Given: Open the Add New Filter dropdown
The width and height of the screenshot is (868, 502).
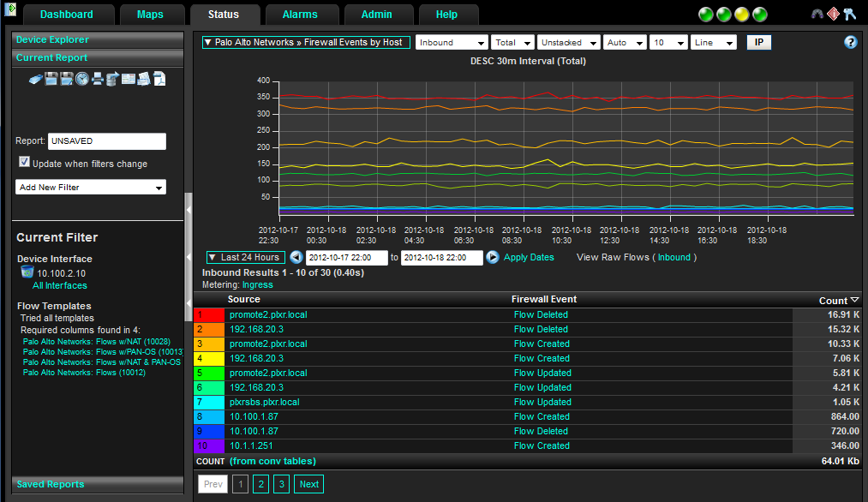Looking at the screenshot, I should 91,187.
